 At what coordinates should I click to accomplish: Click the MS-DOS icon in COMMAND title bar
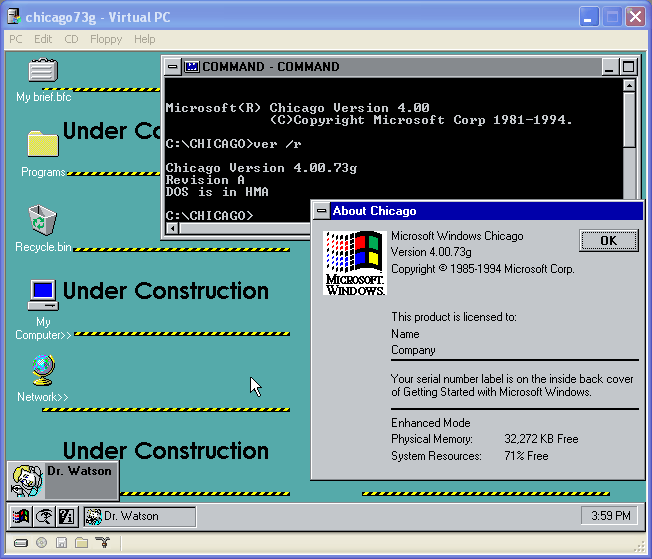coord(192,67)
